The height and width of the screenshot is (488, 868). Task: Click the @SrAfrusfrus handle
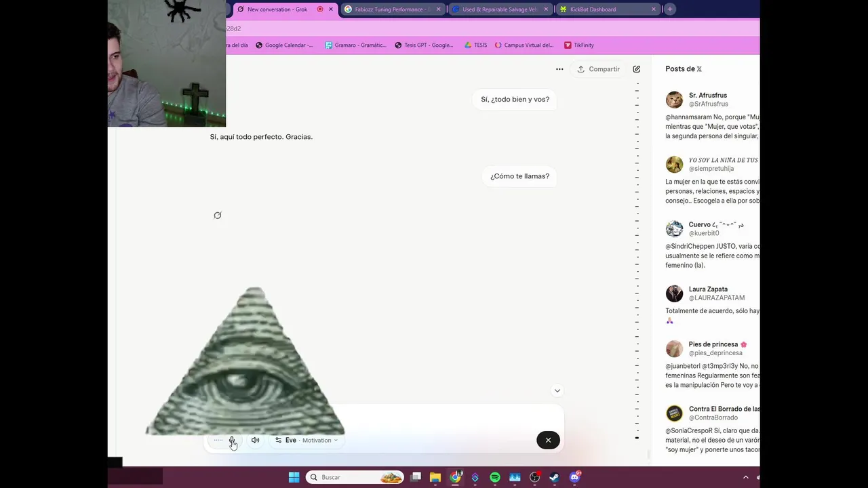click(x=708, y=104)
